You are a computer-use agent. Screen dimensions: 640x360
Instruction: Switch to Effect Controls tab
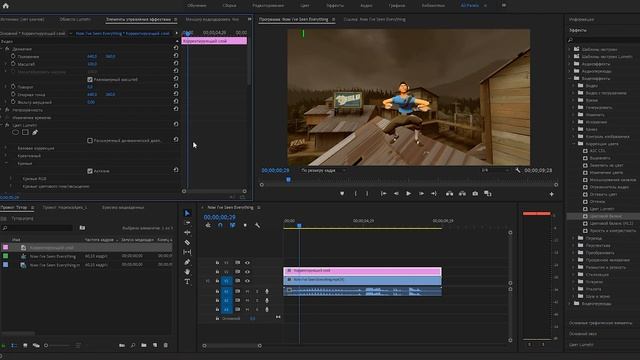[x=138, y=19]
